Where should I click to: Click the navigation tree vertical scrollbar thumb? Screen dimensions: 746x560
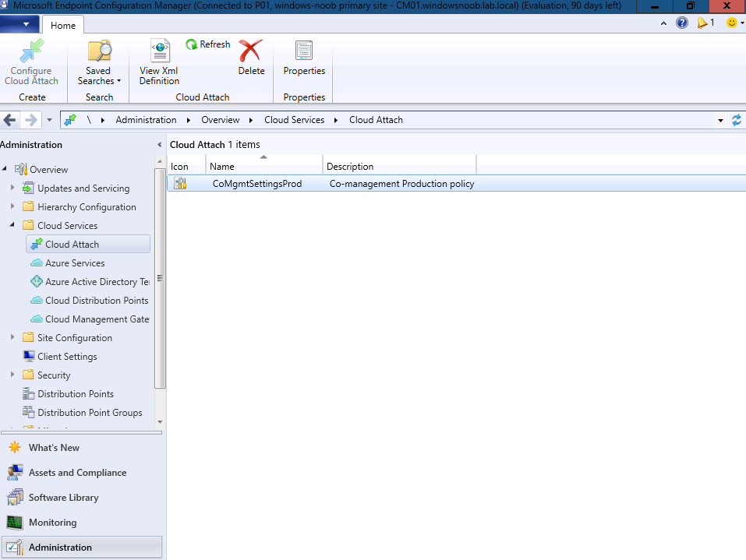coord(160,278)
